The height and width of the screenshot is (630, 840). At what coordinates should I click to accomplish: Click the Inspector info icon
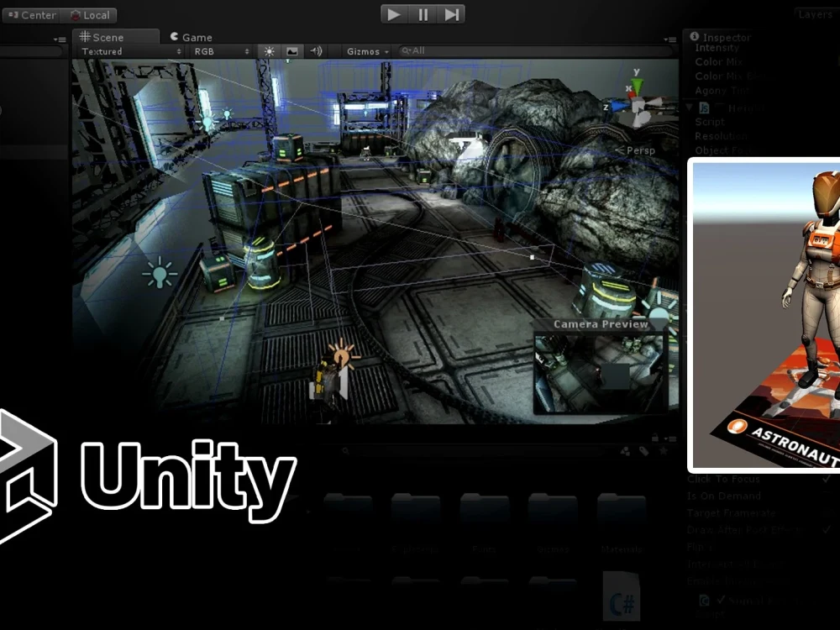click(x=695, y=36)
